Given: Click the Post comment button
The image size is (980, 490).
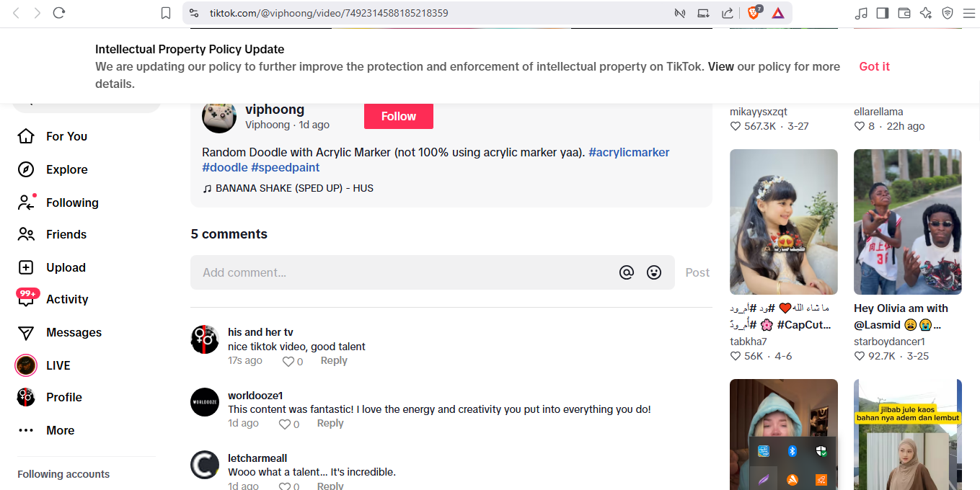Looking at the screenshot, I should click(x=697, y=272).
